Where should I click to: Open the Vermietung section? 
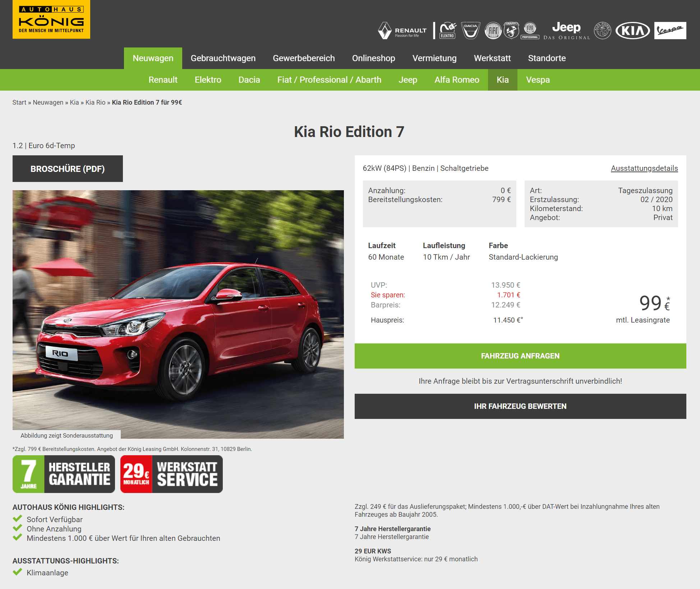[434, 58]
